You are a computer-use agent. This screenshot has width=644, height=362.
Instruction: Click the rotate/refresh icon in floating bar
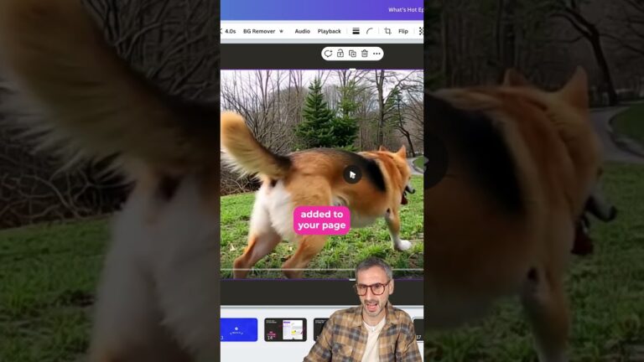point(328,54)
